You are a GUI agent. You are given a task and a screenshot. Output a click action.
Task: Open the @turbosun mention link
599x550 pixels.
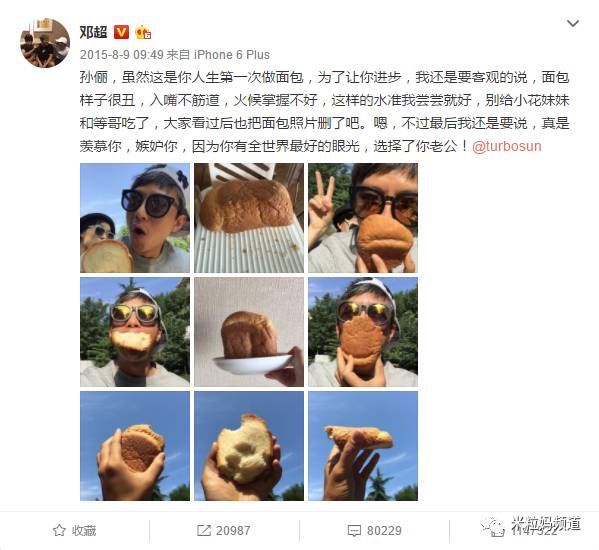click(507, 146)
